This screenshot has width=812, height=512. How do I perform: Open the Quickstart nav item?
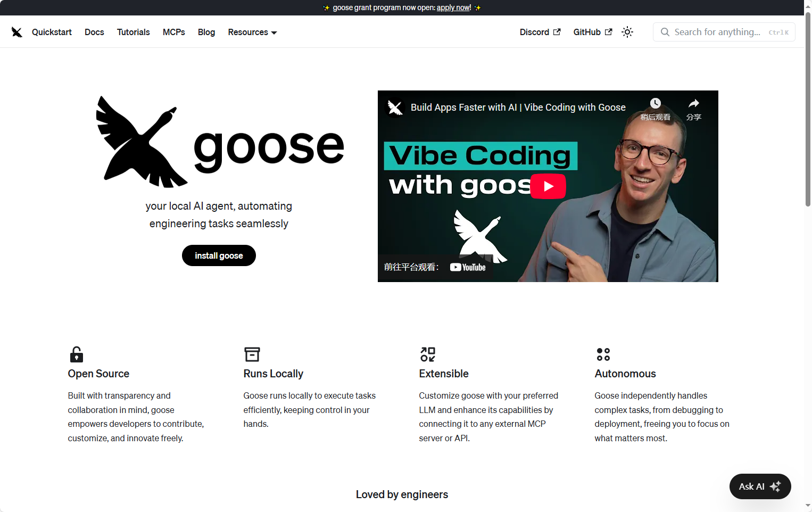coord(52,32)
